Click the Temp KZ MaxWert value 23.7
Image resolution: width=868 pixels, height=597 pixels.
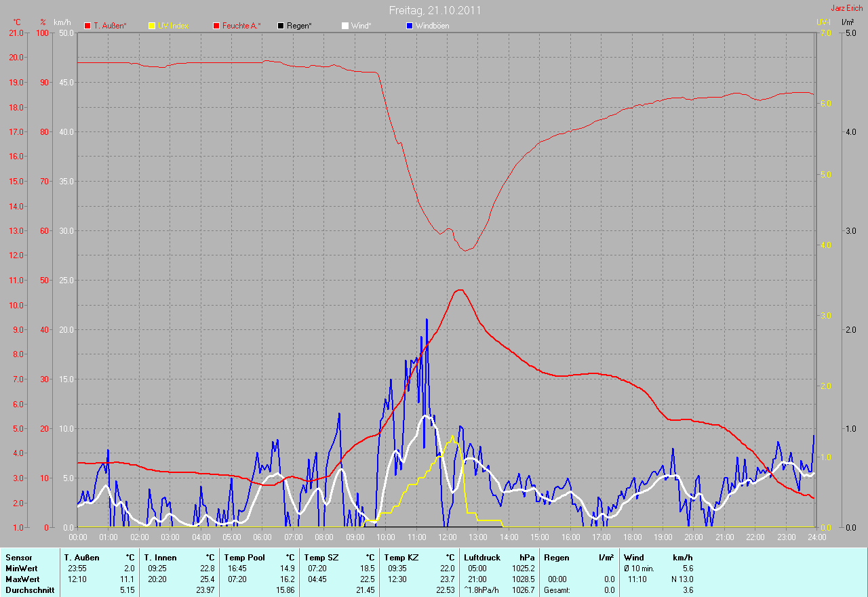point(446,579)
